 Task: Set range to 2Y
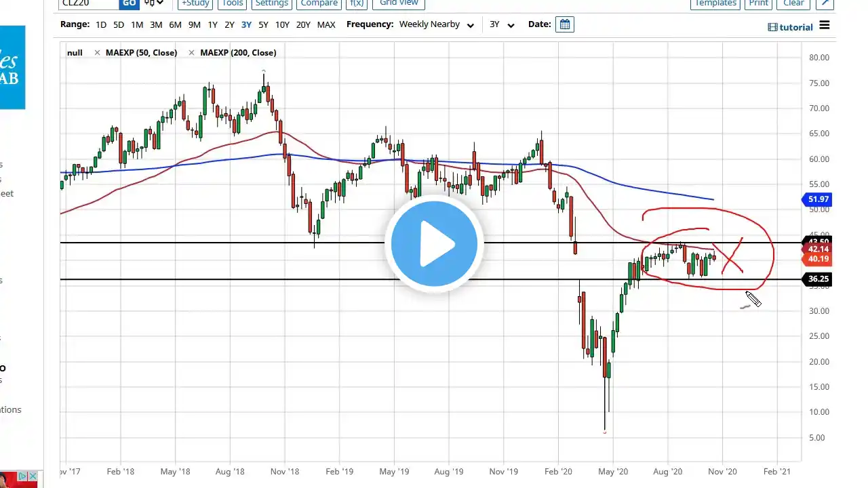(x=229, y=24)
